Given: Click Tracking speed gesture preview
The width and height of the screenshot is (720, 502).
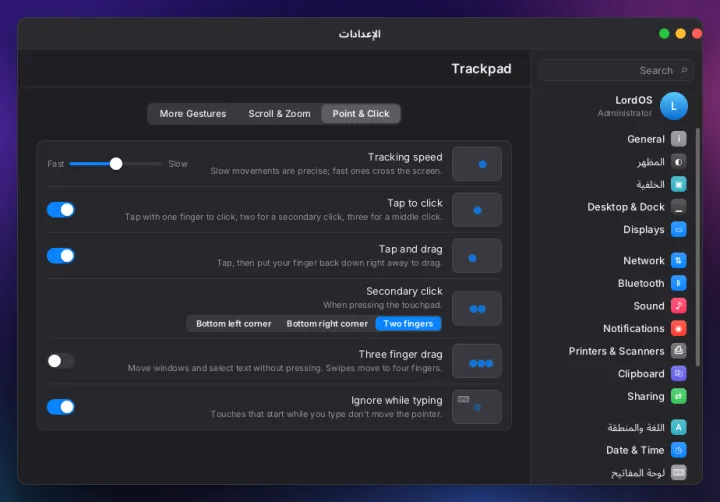Looking at the screenshot, I should tap(477, 164).
